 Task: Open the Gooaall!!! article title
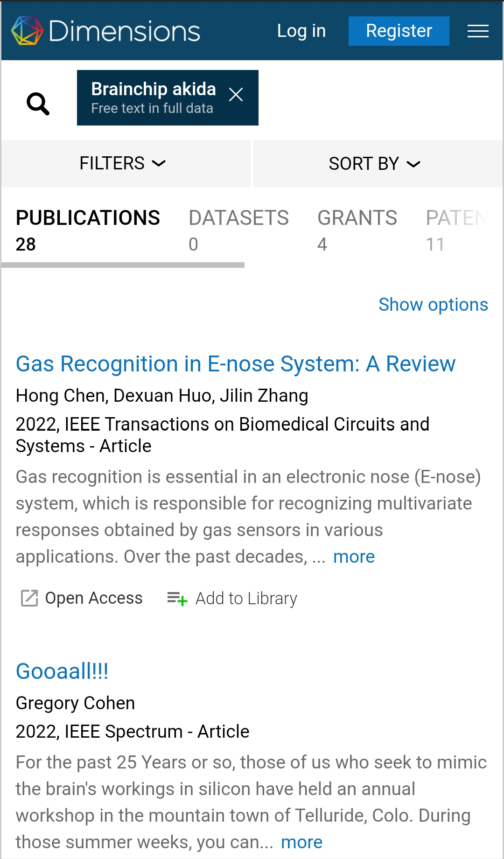pos(62,671)
